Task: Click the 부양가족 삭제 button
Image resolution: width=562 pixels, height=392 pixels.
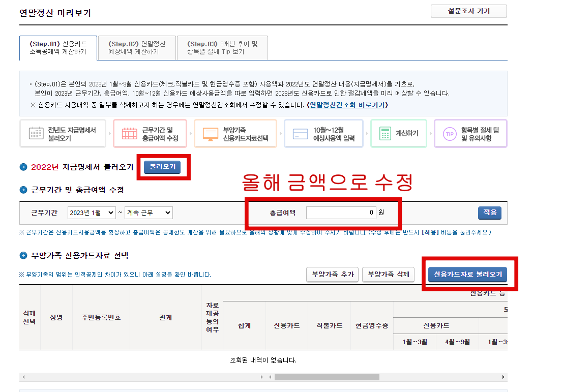Action: click(x=388, y=274)
